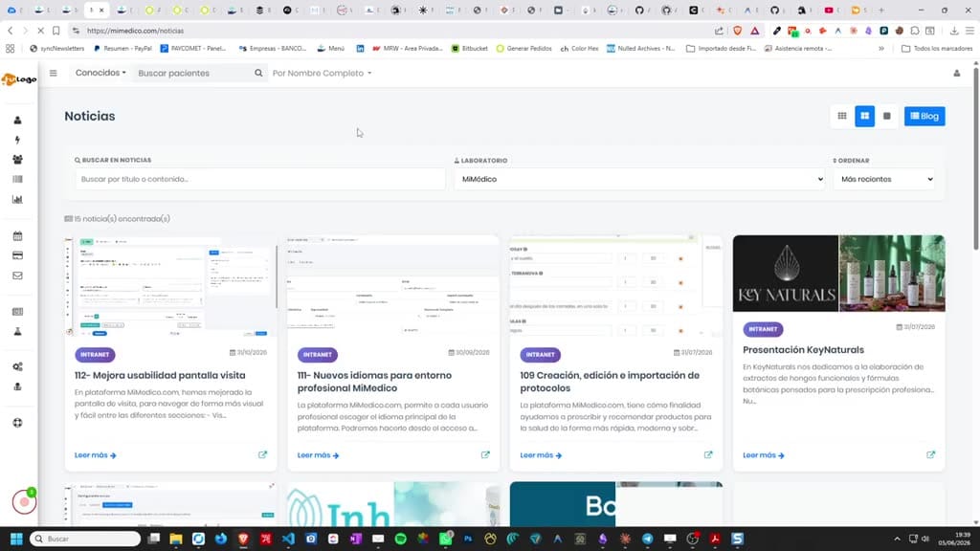Open article 112 in new window icon
The width and height of the screenshot is (980, 551).
click(262, 454)
